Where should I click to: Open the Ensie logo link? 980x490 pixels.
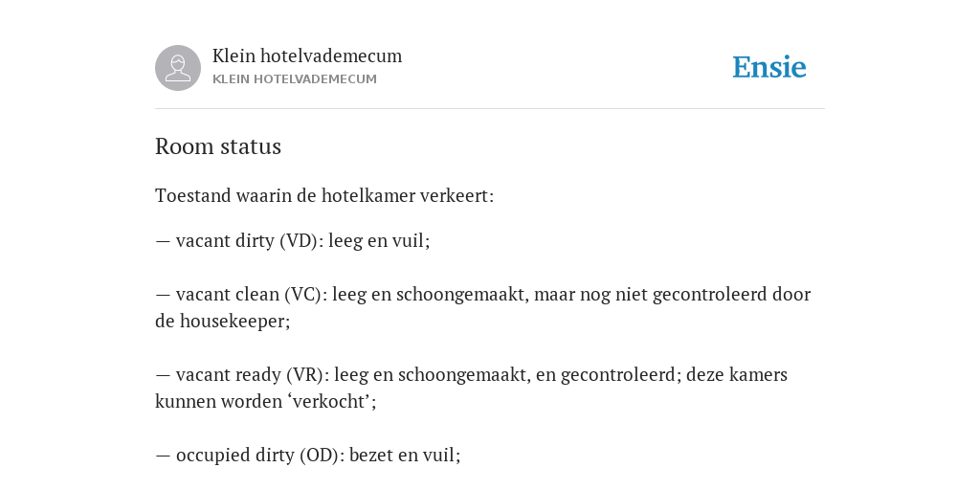(x=769, y=67)
